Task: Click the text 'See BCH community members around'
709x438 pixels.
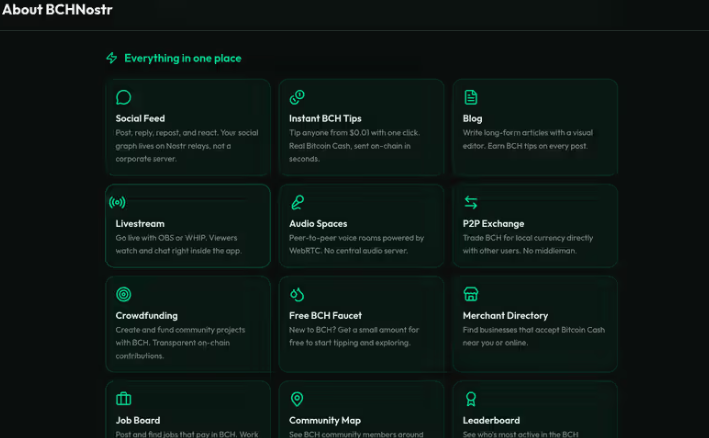Action: (356, 434)
